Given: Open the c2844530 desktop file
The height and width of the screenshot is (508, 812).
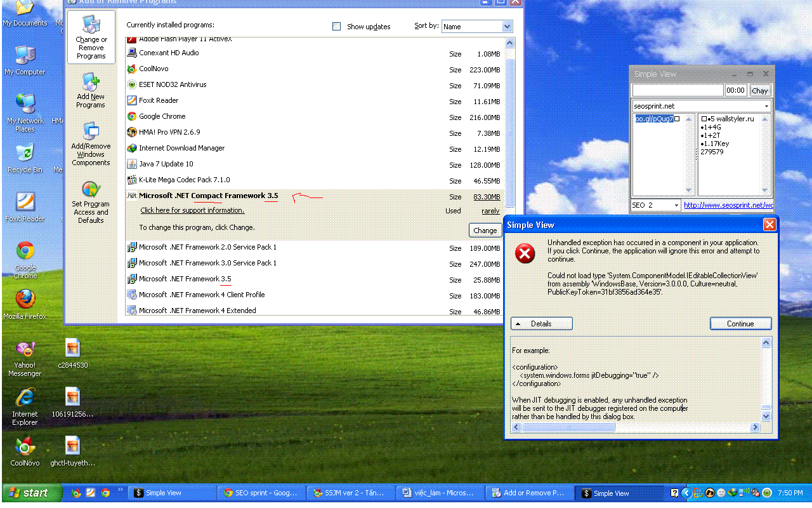Looking at the screenshot, I should pyautogui.click(x=73, y=354).
